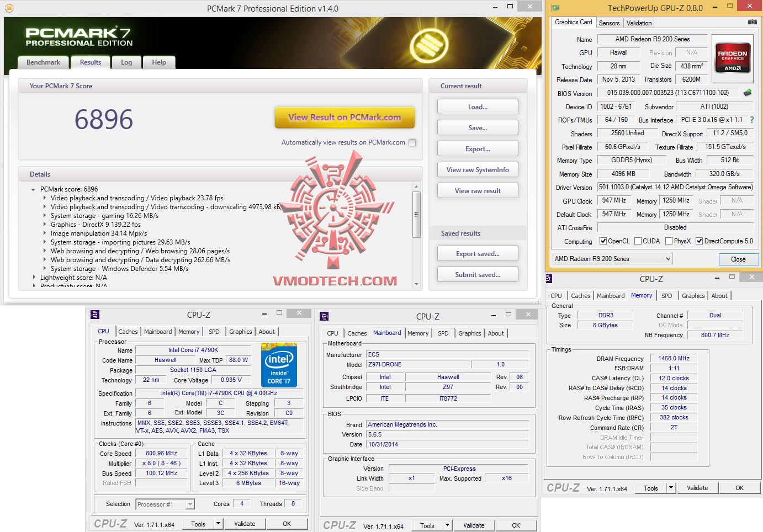Click View Result on PCMark.com

[345, 117]
